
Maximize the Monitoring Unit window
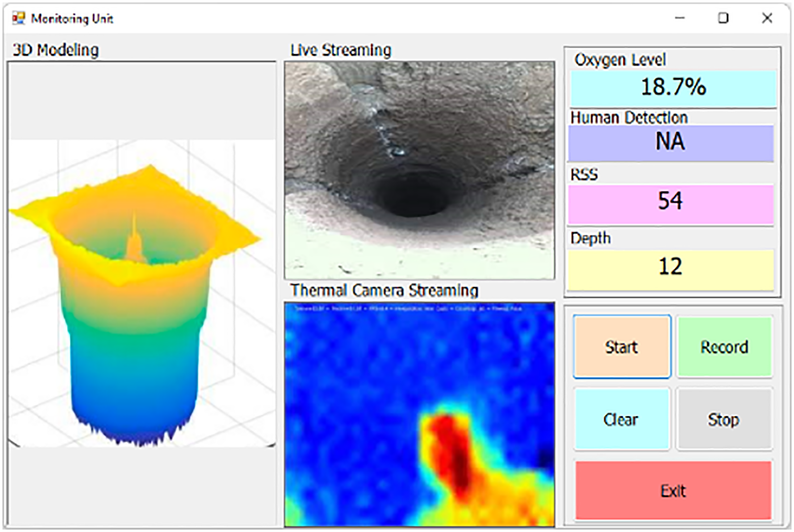tap(723, 18)
